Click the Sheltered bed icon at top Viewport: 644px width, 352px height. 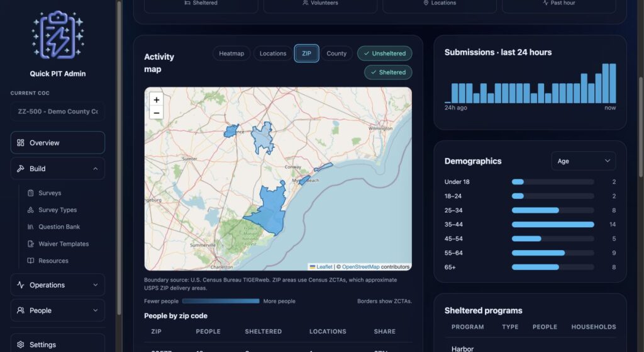click(187, 3)
